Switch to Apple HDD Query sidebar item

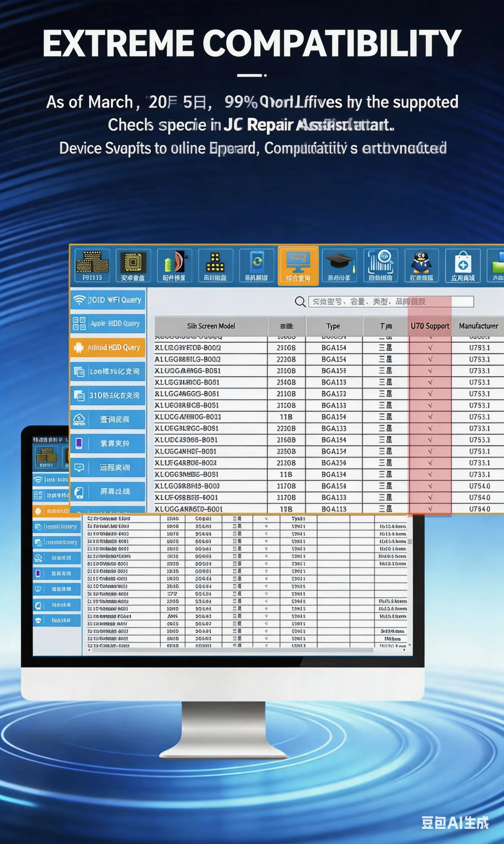[x=108, y=324]
